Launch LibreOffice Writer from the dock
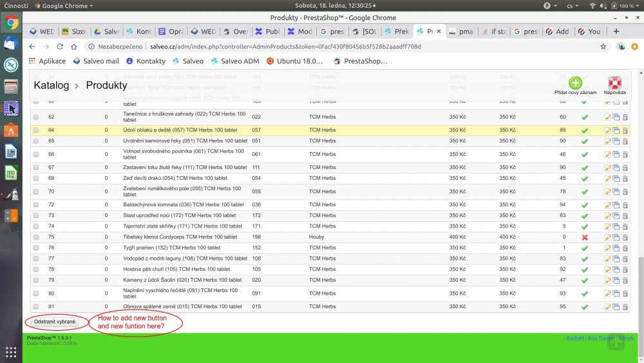This screenshot has height=363, width=644. tap(11, 152)
